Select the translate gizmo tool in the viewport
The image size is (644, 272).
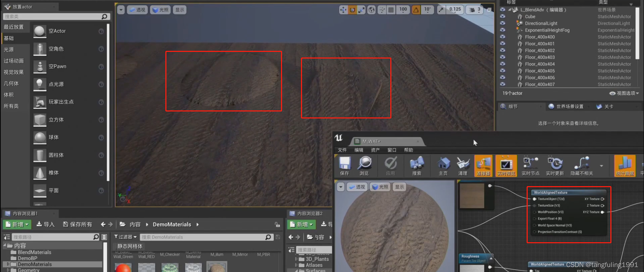(x=343, y=10)
